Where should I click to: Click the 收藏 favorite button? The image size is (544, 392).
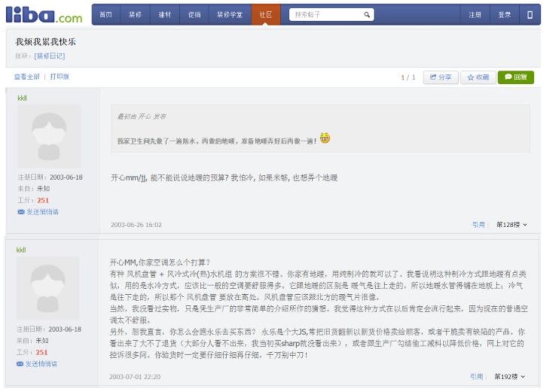pos(478,77)
